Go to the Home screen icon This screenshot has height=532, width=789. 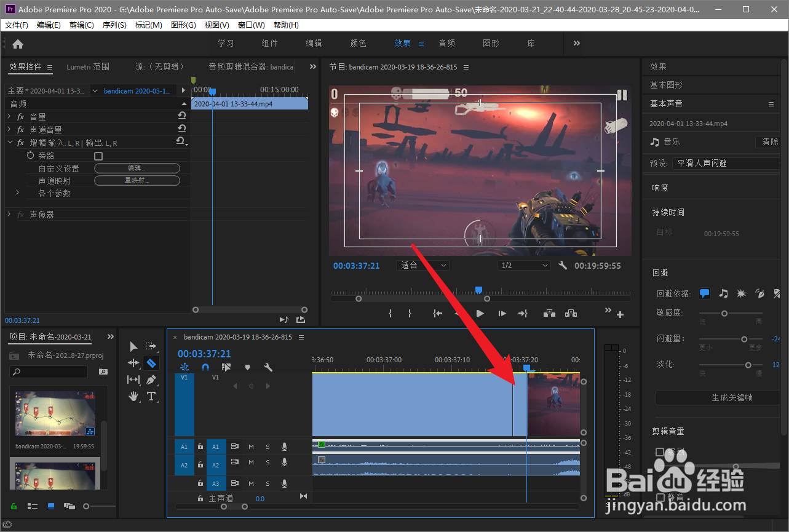pos(18,44)
